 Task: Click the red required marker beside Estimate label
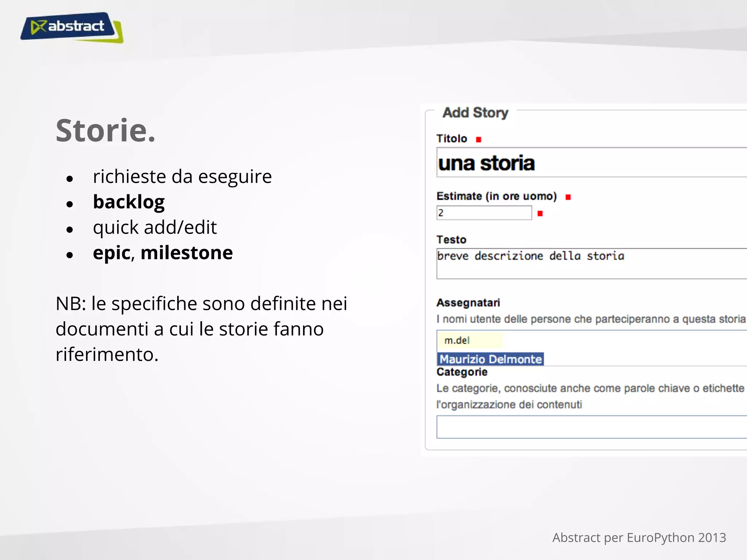[x=568, y=197]
